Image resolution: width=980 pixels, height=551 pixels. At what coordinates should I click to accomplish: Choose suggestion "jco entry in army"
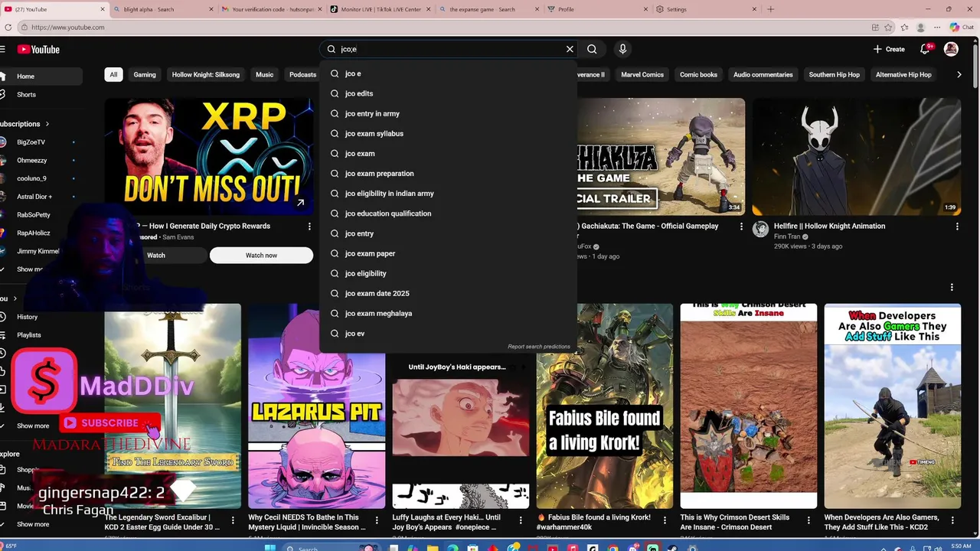[448, 113]
